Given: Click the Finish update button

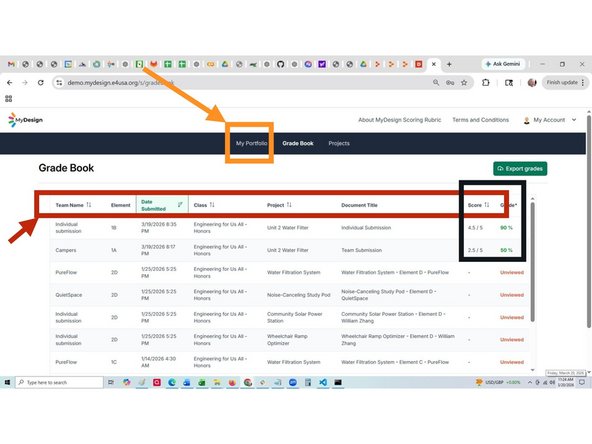Looking at the screenshot, I should (565, 82).
